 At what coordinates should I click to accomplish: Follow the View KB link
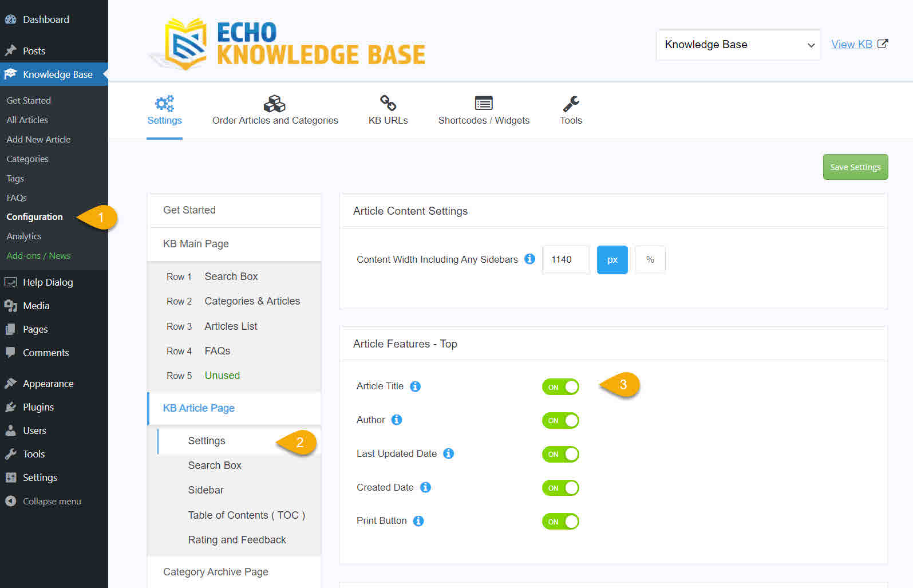pos(852,44)
